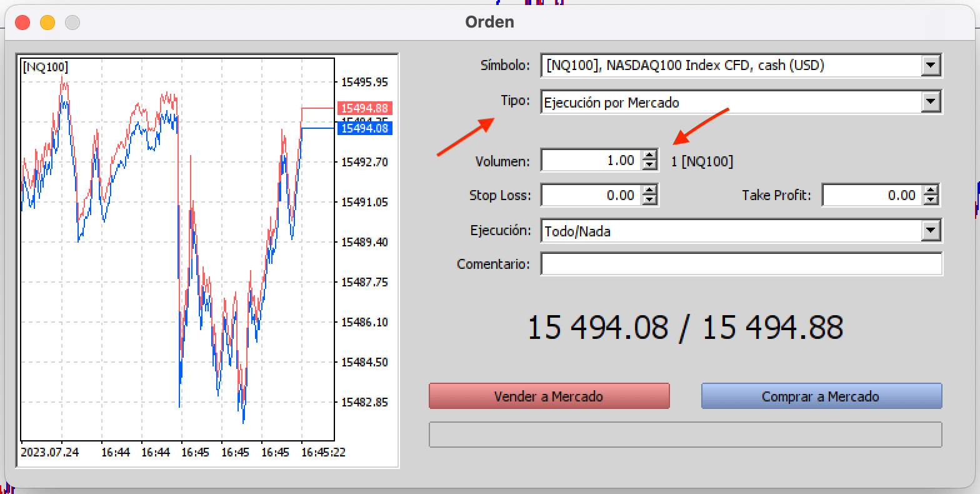This screenshot has width=980, height=494.
Task: Increase Volumen with up stepper arrow
Action: point(650,156)
